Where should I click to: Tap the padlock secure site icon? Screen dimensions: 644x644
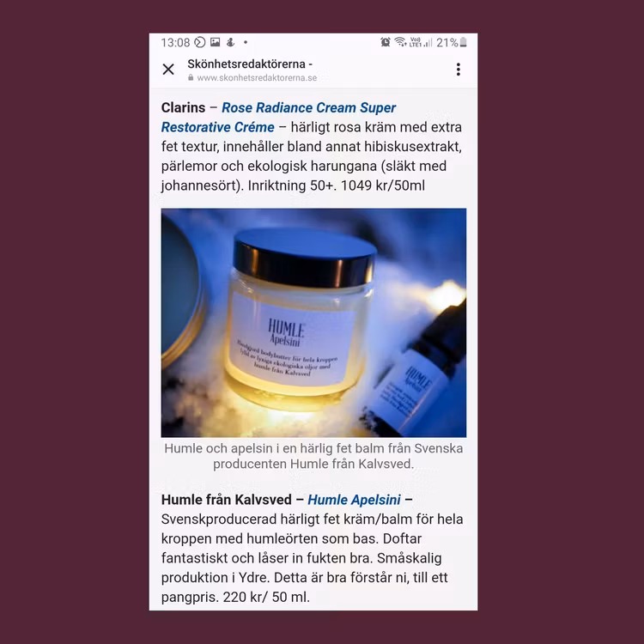point(191,77)
